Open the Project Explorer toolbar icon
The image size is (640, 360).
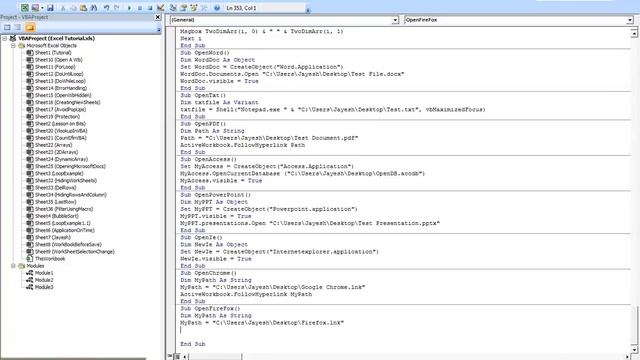(x=173, y=8)
